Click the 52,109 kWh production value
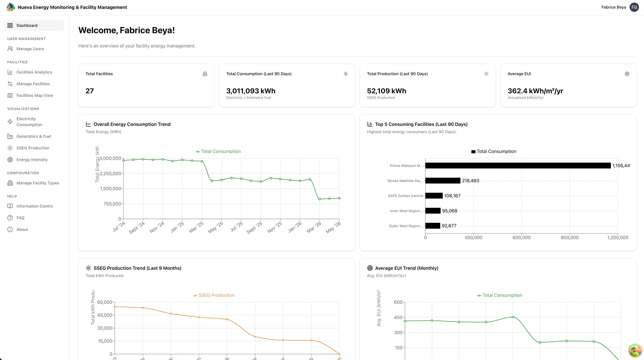Viewport: 644px width, 360px height. (x=386, y=91)
